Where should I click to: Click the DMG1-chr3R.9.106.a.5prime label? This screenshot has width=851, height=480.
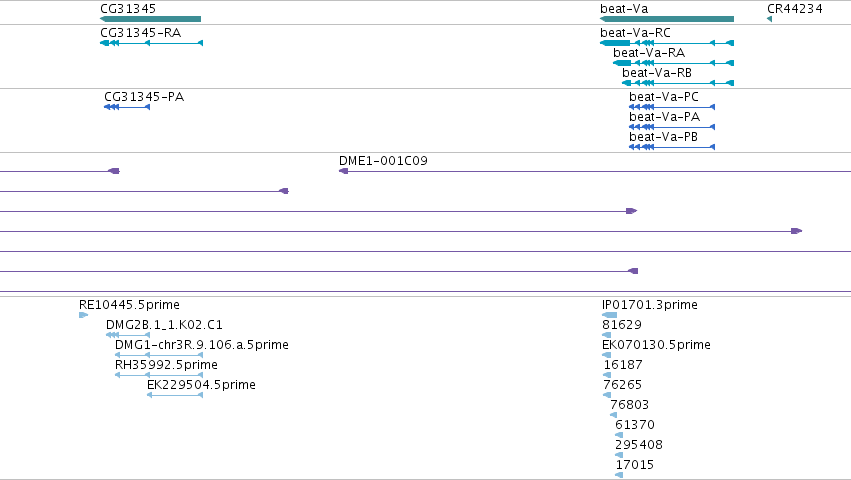pos(202,345)
